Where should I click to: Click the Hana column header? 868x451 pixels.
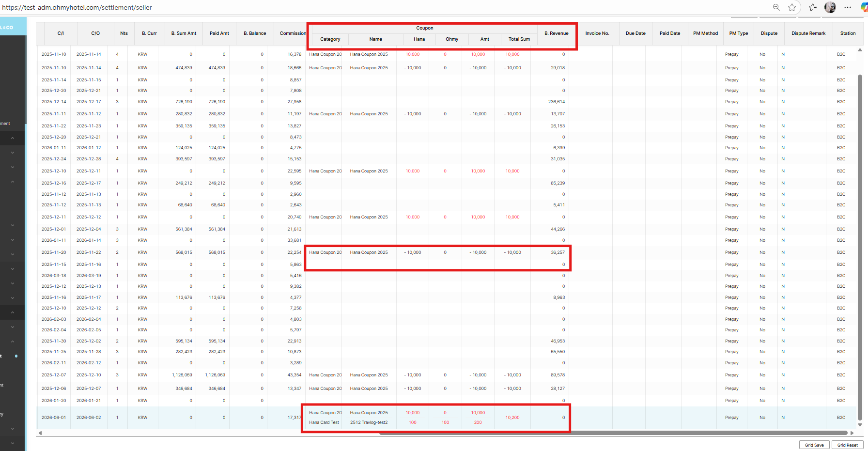[419, 39]
